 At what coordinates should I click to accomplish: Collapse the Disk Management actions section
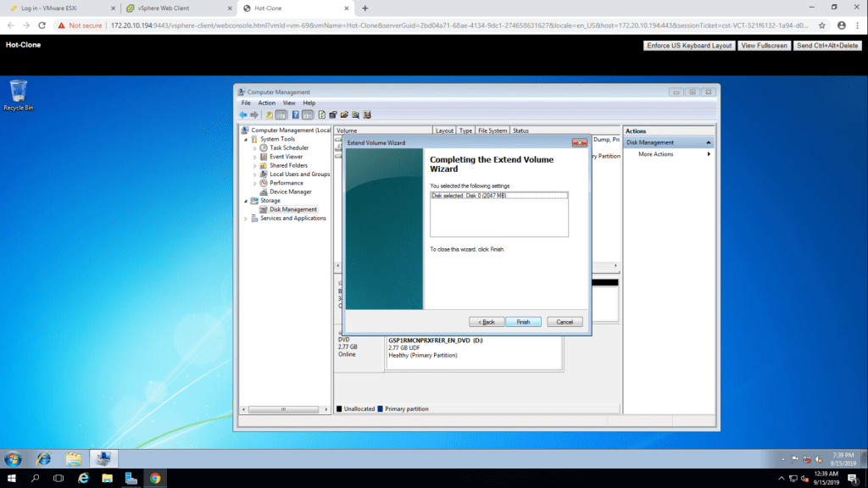[x=709, y=142]
